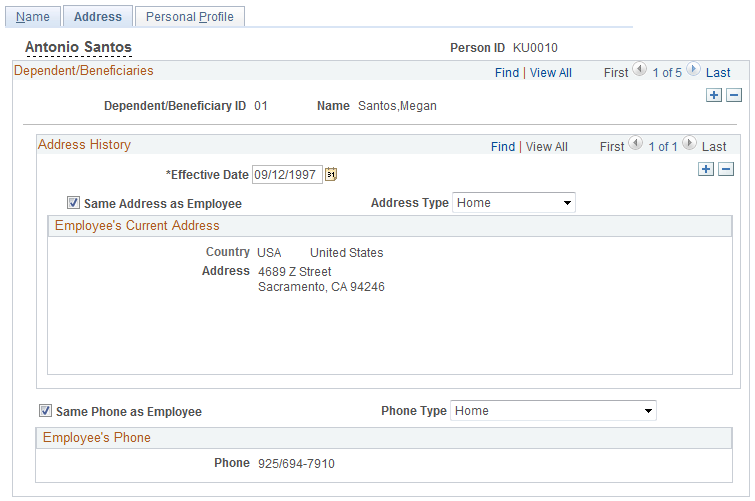The image size is (755, 501).
Task: Open the Address Type dropdown
Action: coord(513,203)
